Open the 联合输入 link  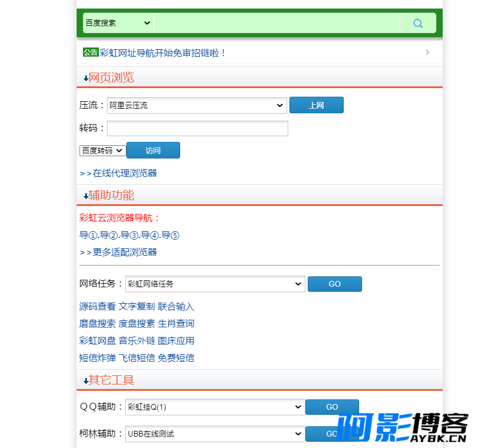176,307
